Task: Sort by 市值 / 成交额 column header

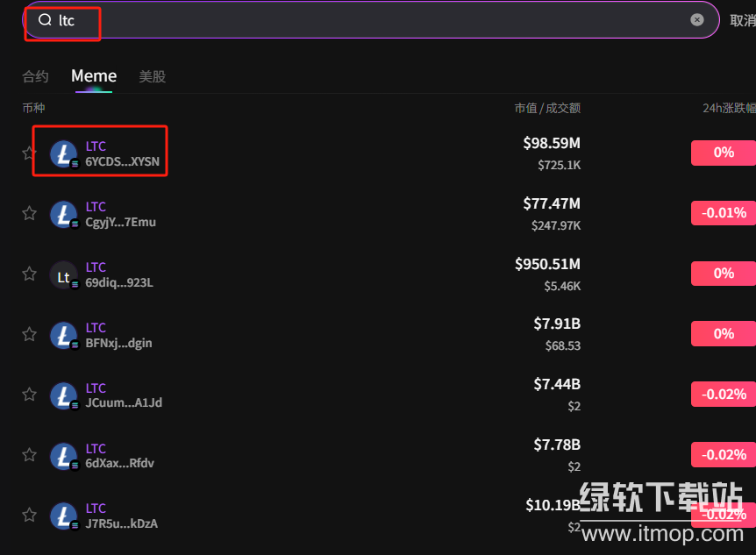Action: (547, 108)
